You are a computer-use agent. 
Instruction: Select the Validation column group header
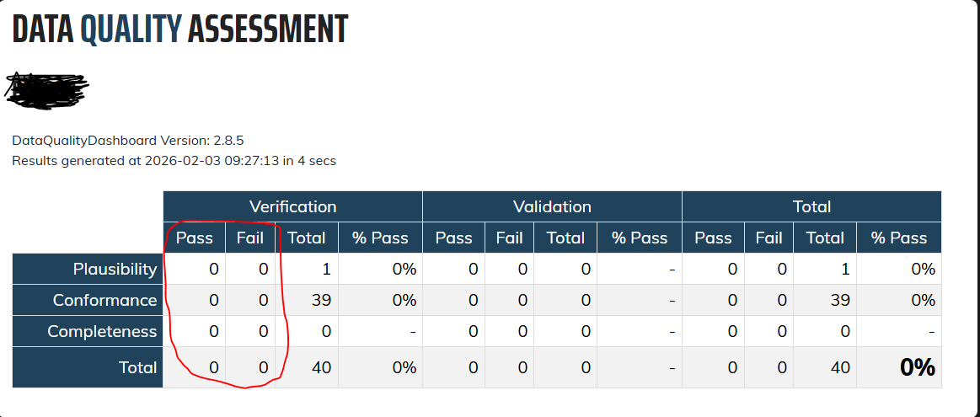[x=552, y=206]
